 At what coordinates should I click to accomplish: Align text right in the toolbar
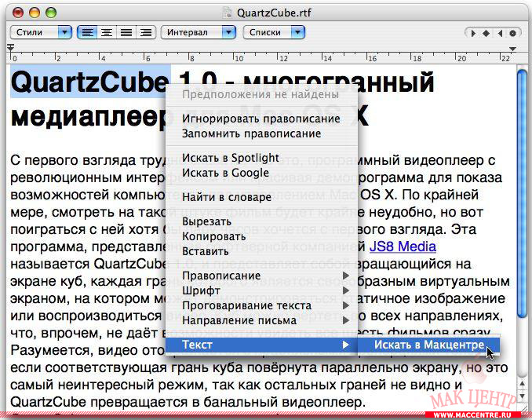click(146, 33)
